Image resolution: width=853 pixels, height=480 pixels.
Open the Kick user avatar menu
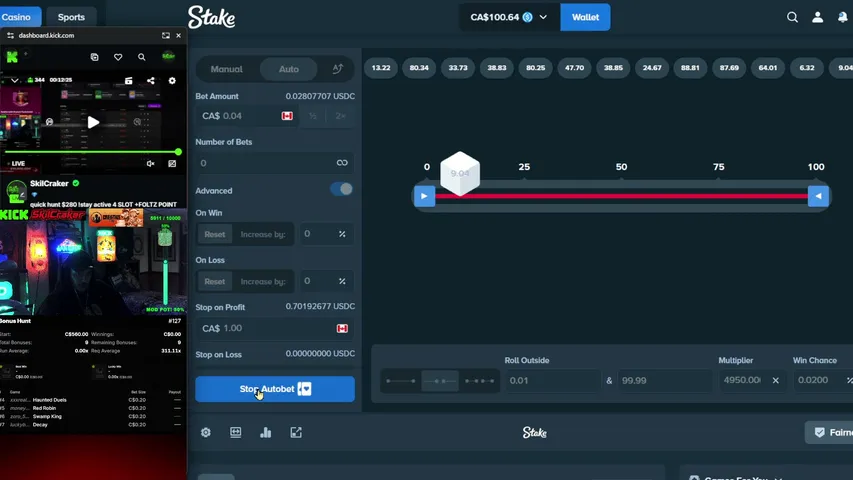point(169,56)
